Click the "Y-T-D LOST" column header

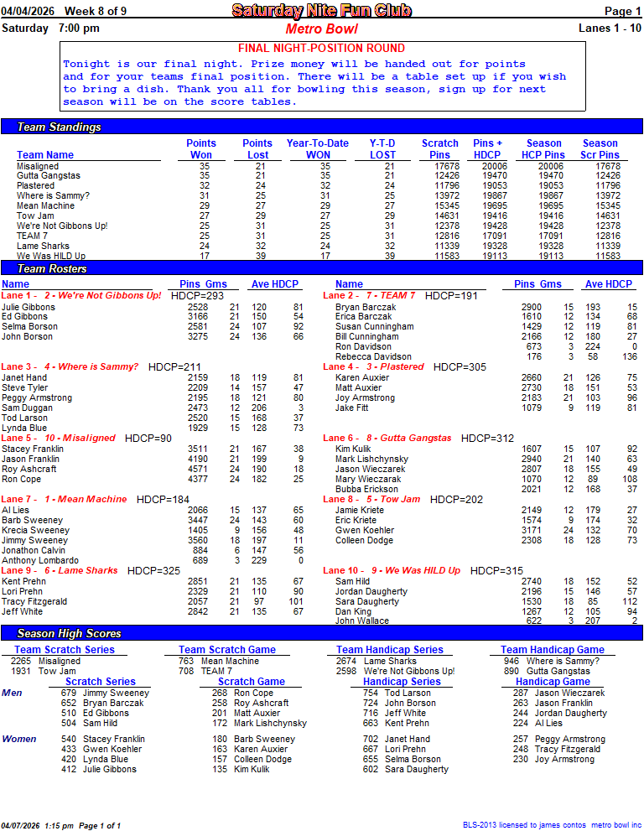coord(382,149)
